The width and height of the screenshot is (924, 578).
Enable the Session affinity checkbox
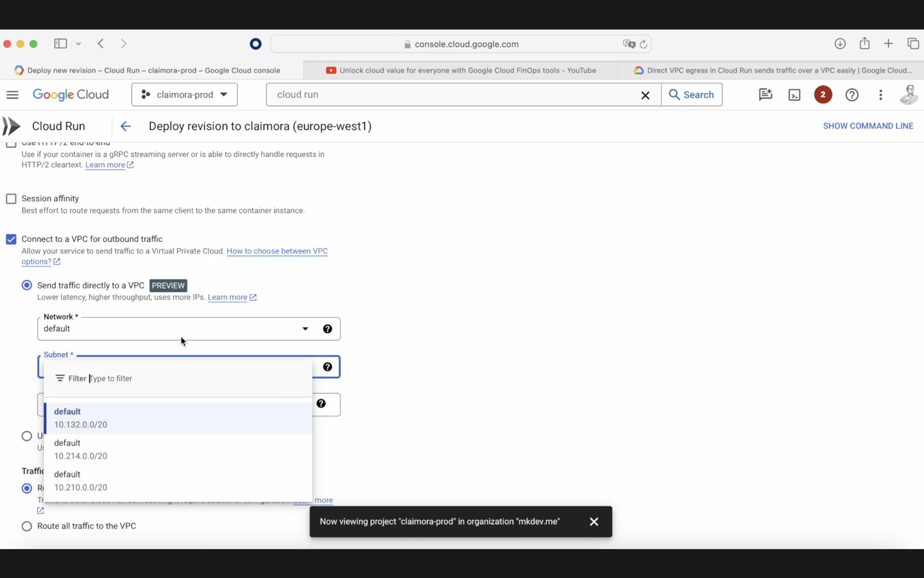(x=11, y=199)
